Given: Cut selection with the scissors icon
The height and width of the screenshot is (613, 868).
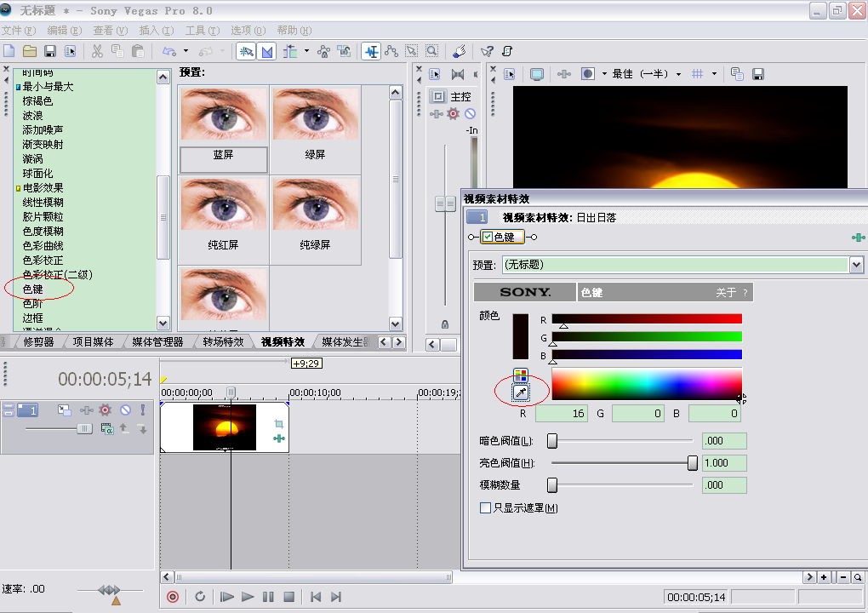Looking at the screenshot, I should coord(97,51).
